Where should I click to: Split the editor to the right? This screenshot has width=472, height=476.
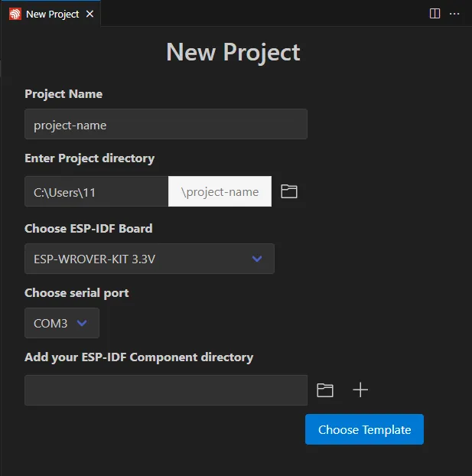pyautogui.click(x=435, y=13)
